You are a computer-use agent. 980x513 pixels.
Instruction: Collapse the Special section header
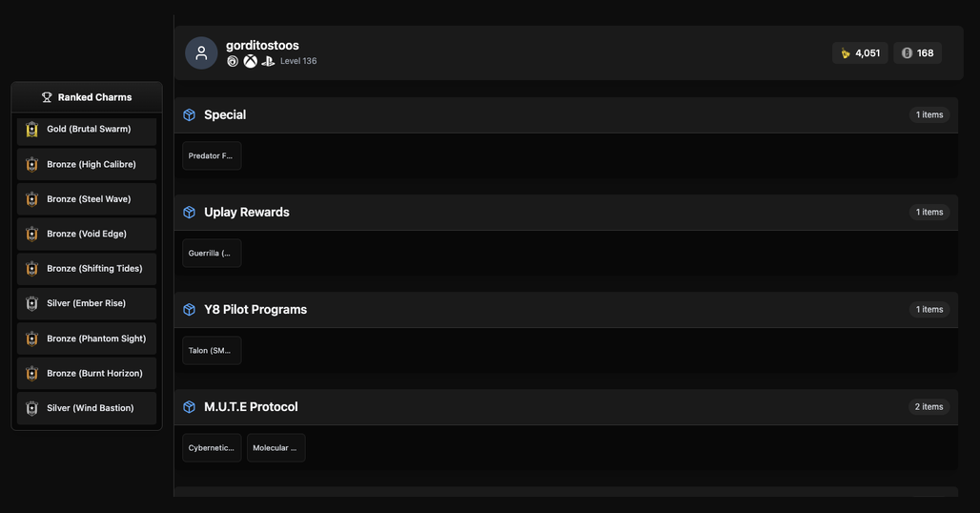pyautogui.click(x=566, y=115)
